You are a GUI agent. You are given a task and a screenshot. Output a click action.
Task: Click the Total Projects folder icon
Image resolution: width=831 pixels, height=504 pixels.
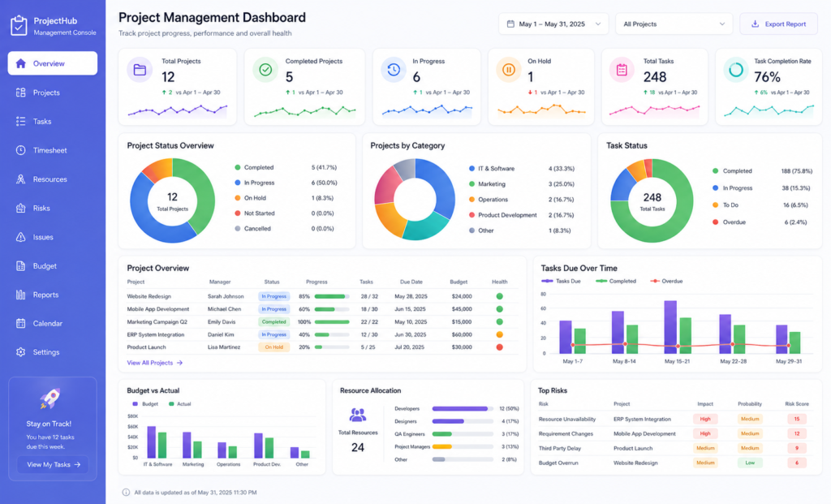click(140, 70)
